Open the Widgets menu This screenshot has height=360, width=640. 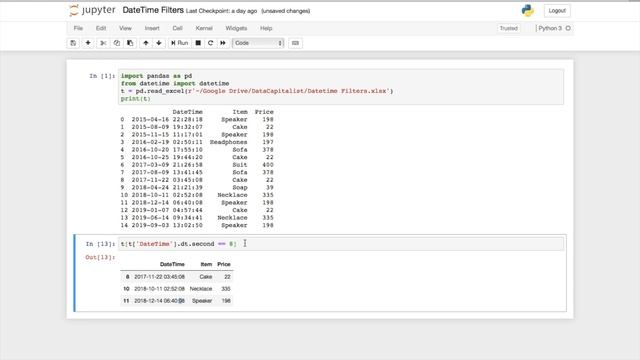(236, 28)
